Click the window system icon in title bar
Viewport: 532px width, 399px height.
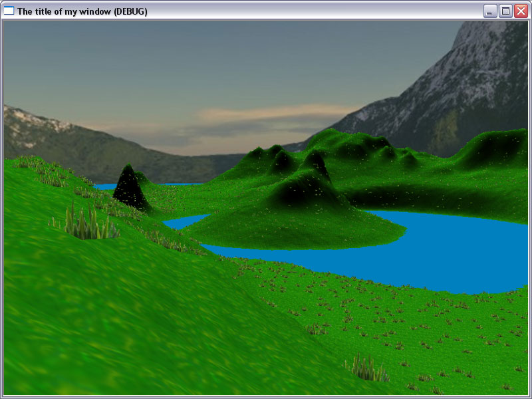click(x=9, y=11)
